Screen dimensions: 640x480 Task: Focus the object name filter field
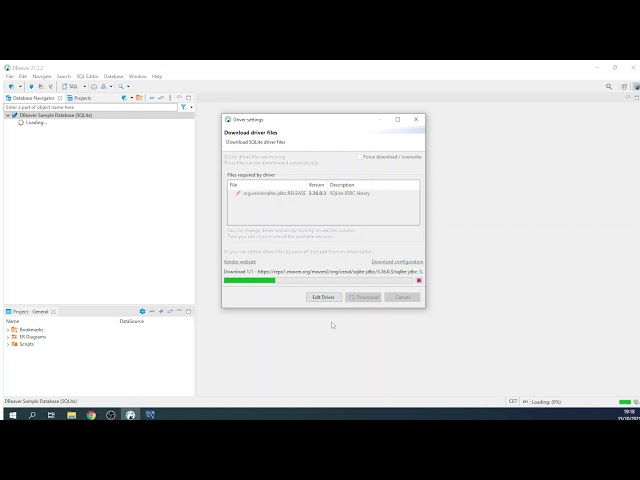(x=91, y=107)
